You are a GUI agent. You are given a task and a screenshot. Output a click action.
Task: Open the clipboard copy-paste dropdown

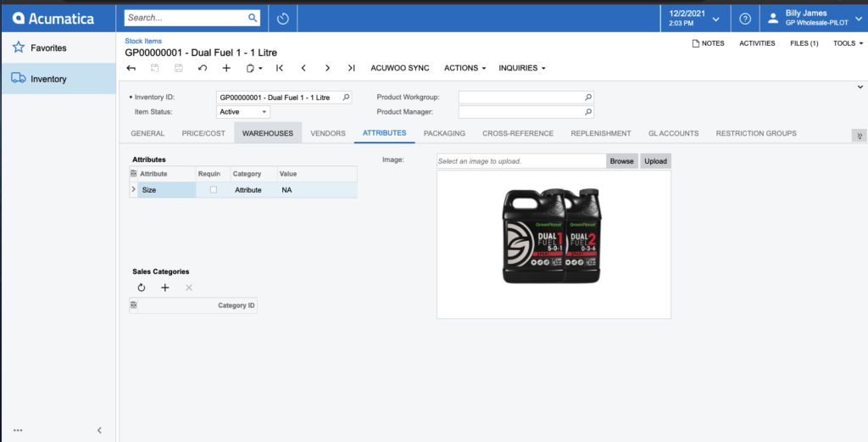click(254, 68)
